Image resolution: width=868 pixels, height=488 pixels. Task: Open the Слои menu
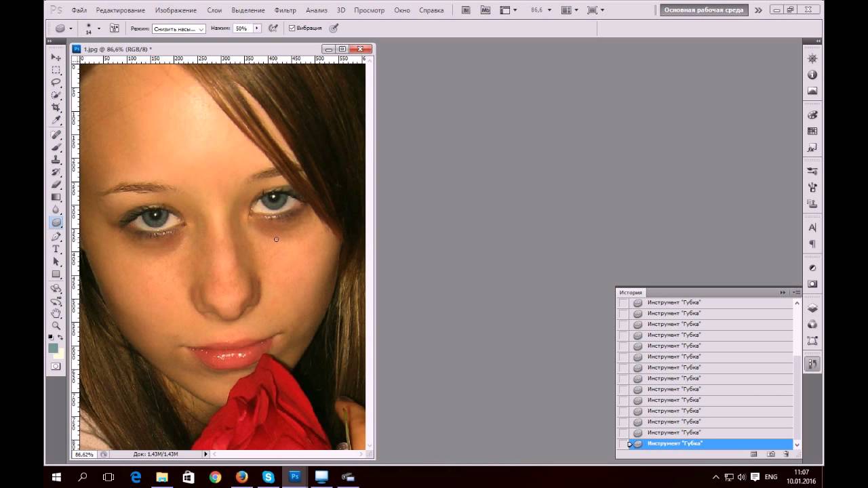pyautogui.click(x=214, y=10)
